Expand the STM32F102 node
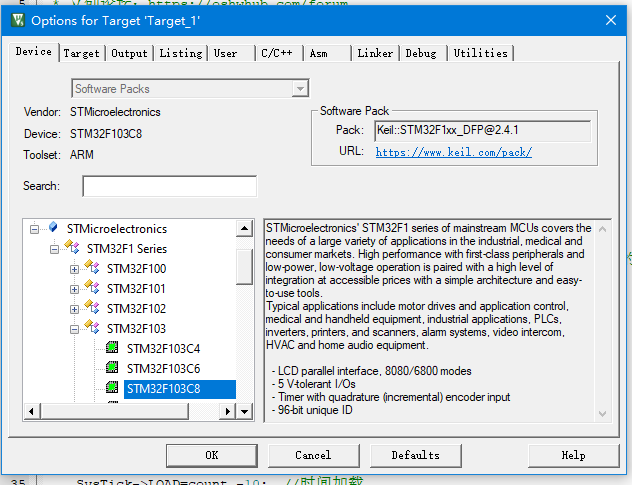The width and height of the screenshot is (632, 485). point(75,310)
